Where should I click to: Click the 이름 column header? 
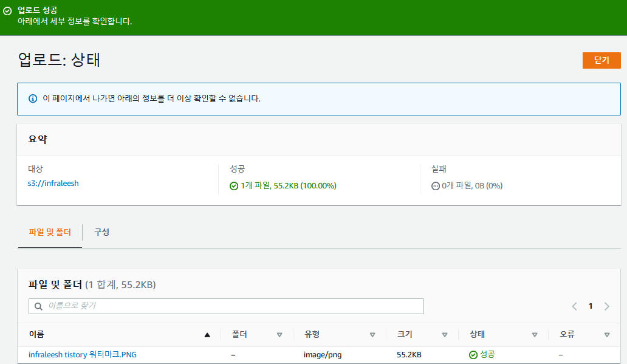36,334
